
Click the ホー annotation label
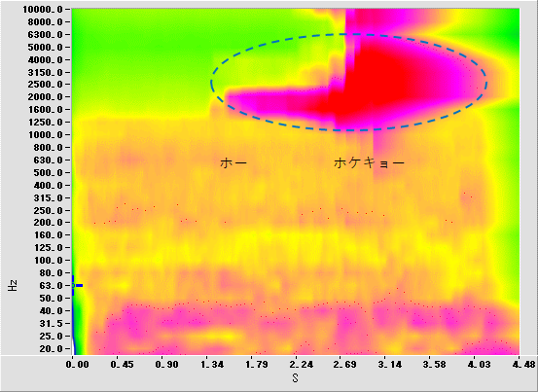(x=233, y=162)
